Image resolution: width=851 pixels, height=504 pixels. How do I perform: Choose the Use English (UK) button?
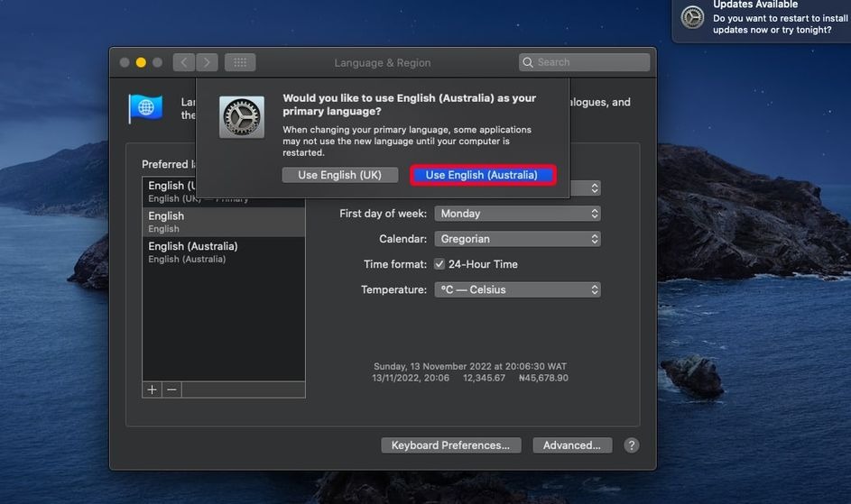pyautogui.click(x=339, y=175)
